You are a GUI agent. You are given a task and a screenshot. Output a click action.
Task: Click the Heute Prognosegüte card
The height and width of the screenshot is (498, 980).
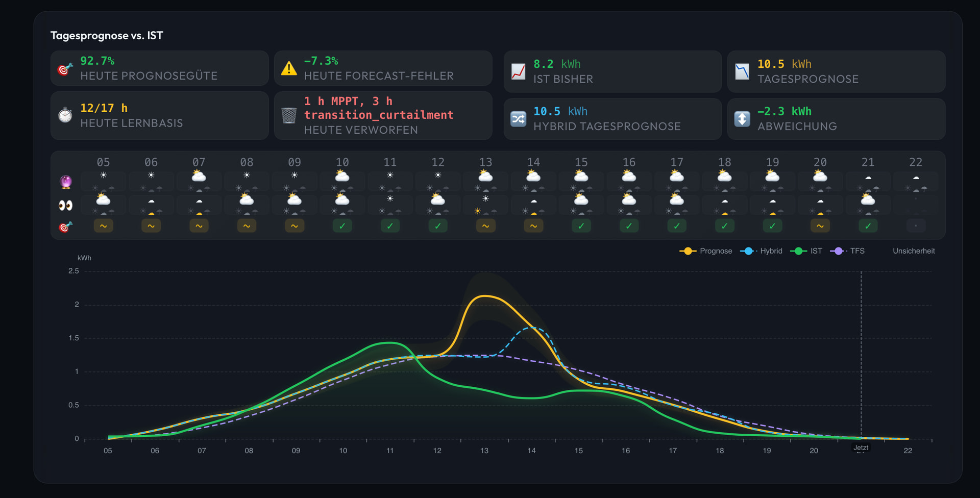160,68
